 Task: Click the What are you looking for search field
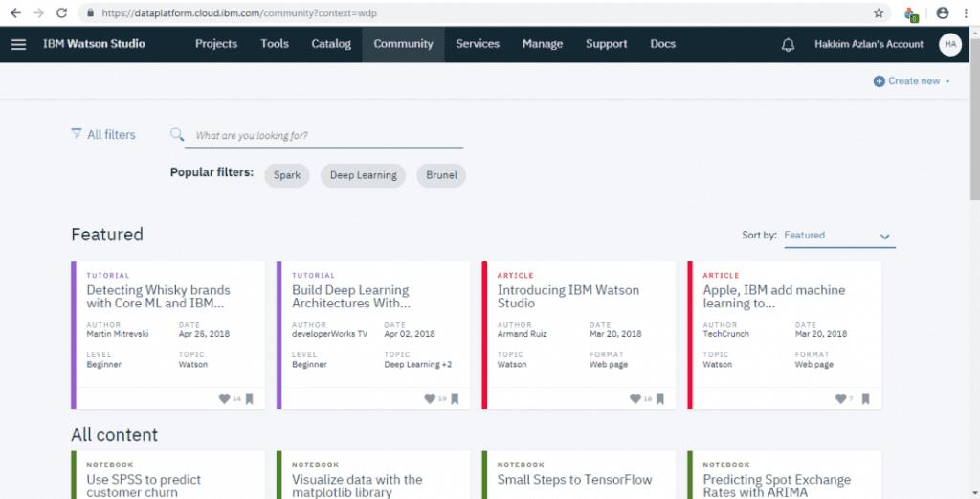[323, 136]
